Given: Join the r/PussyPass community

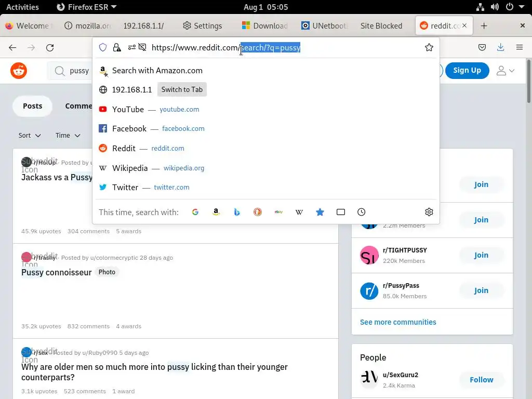Looking at the screenshot, I should pyautogui.click(x=481, y=290).
